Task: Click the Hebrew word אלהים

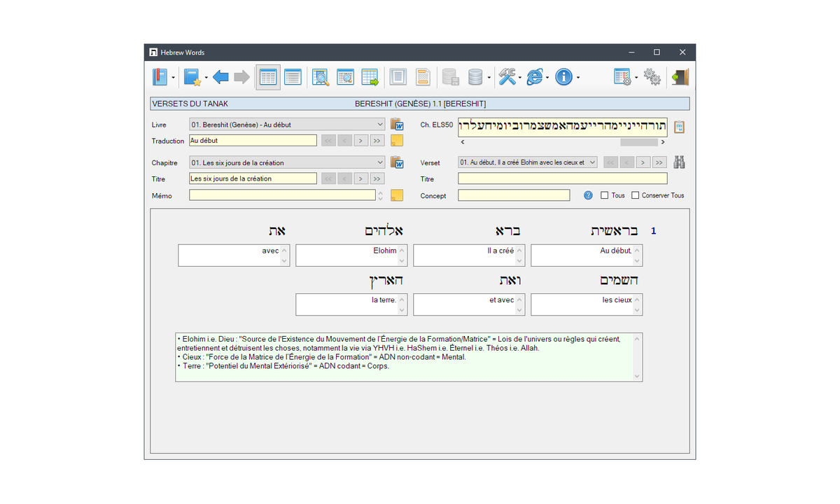Action: [384, 230]
